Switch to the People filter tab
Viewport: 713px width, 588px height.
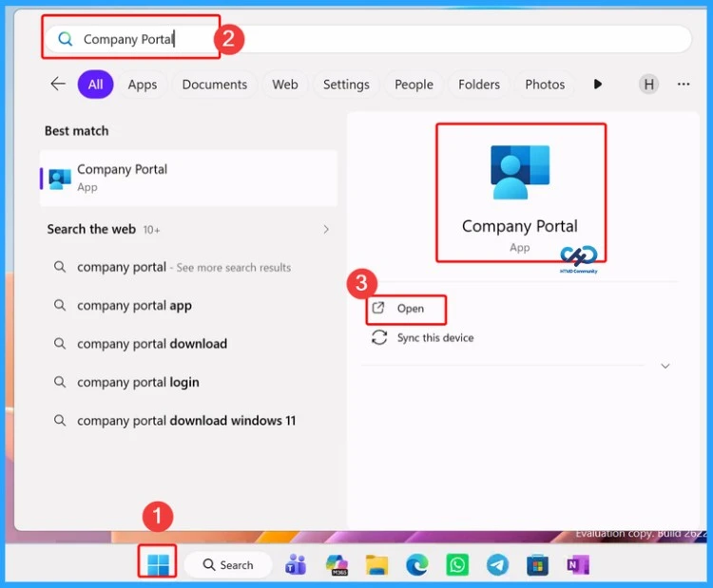pos(414,85)
